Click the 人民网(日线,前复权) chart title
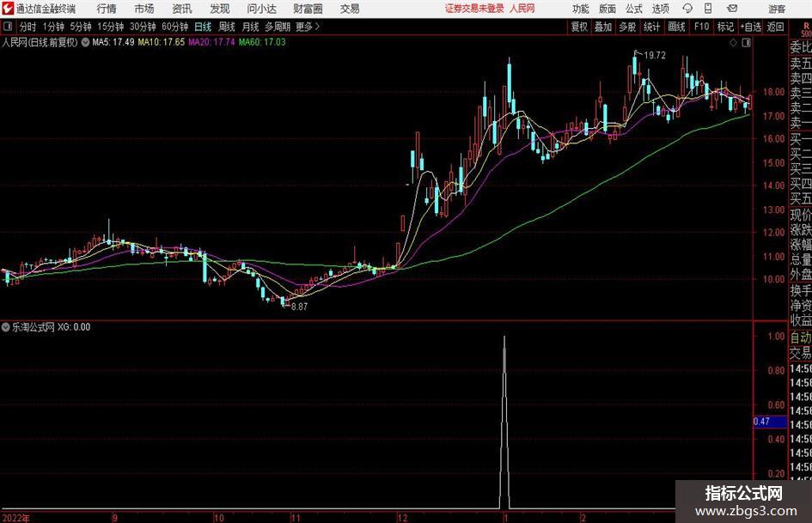Screen dimensions: 812x523 coord(40,42)
